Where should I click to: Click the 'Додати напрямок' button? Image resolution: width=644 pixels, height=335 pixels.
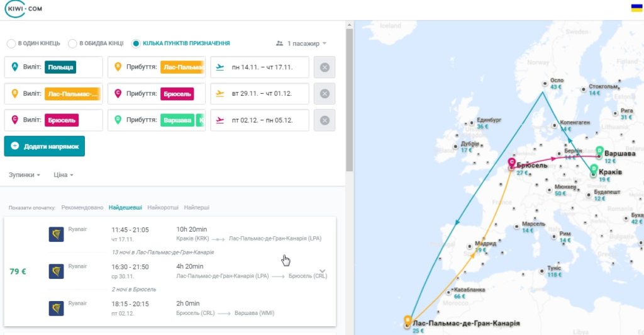coord(45,146)
